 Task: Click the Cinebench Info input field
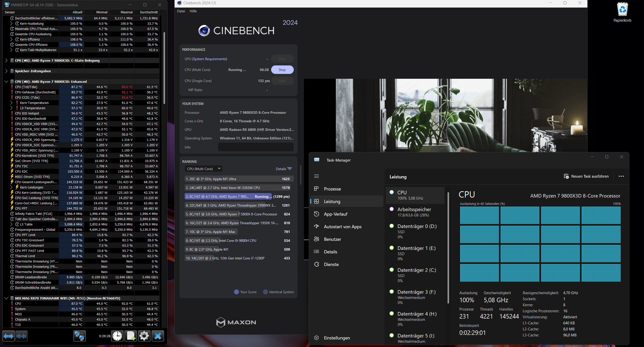coord(256,147)
